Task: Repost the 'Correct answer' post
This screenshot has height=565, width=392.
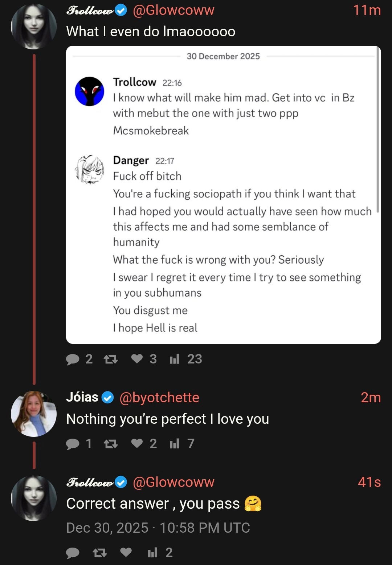Action: click(x=100, y=553)
